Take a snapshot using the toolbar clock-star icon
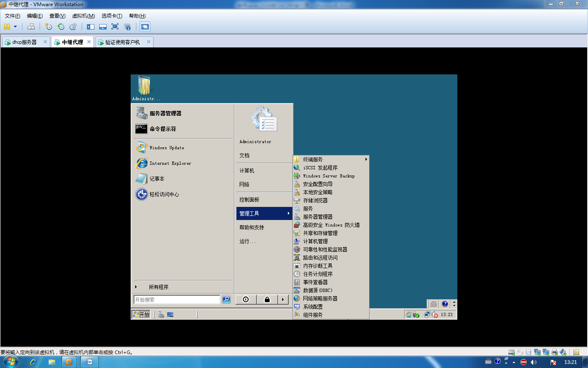Screen dimensions: 588x368 pos(49,27)
